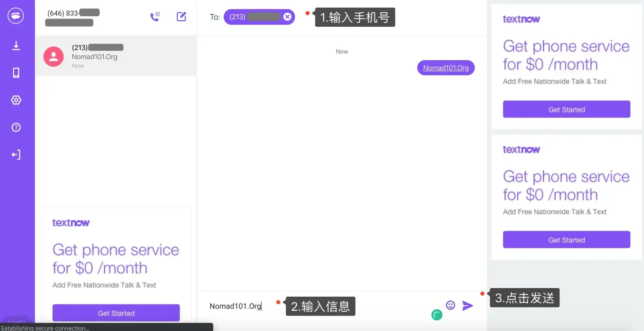Select the (213) conversation avatar
Image resolution: width=644 pixels, height=331 pixels.
[54, 56]
